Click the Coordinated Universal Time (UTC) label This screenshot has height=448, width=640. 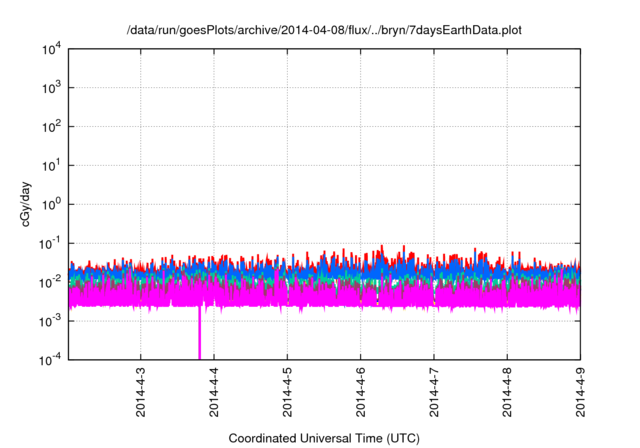(x=324, y=438)
